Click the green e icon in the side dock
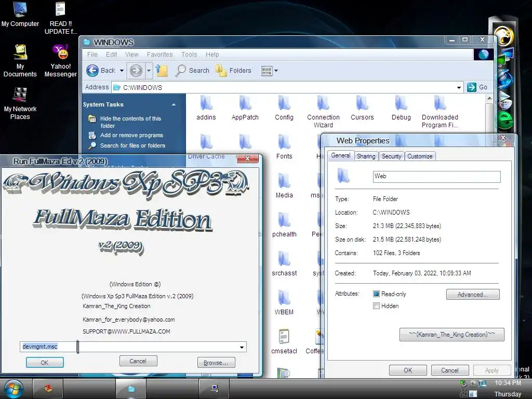The image size is (532, 399). tap(505, 120)
